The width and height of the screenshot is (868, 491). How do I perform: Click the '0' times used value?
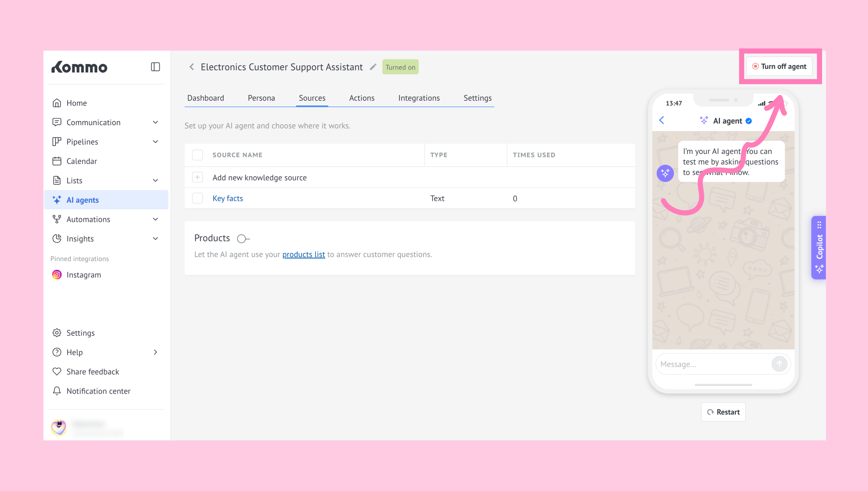pyautogui.click(x=515, y=198)
